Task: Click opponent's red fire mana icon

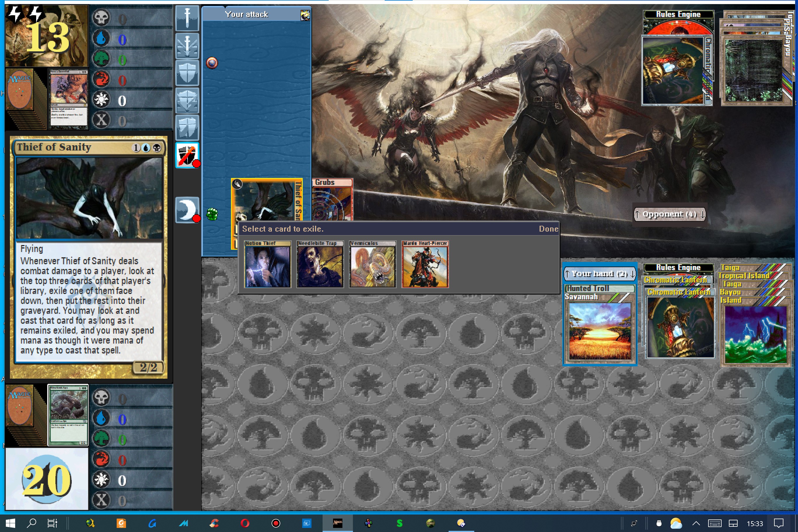Action: [x=101, y=79]
